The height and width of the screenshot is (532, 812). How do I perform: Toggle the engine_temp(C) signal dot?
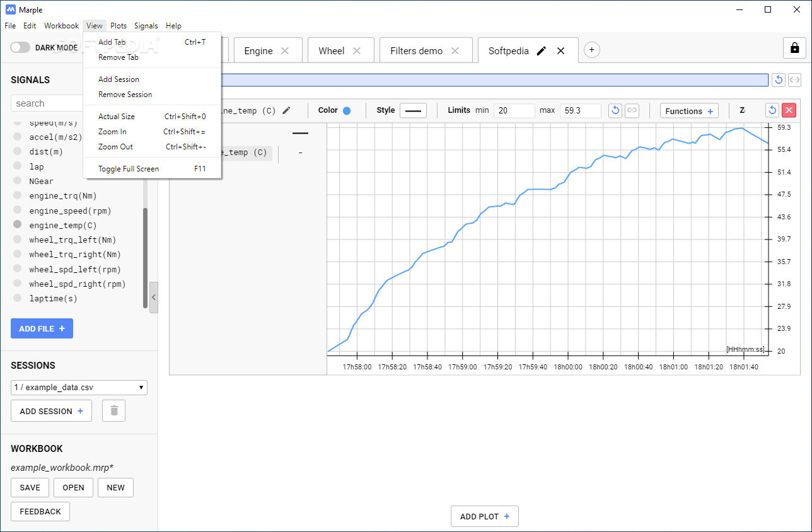coord(17,225)
